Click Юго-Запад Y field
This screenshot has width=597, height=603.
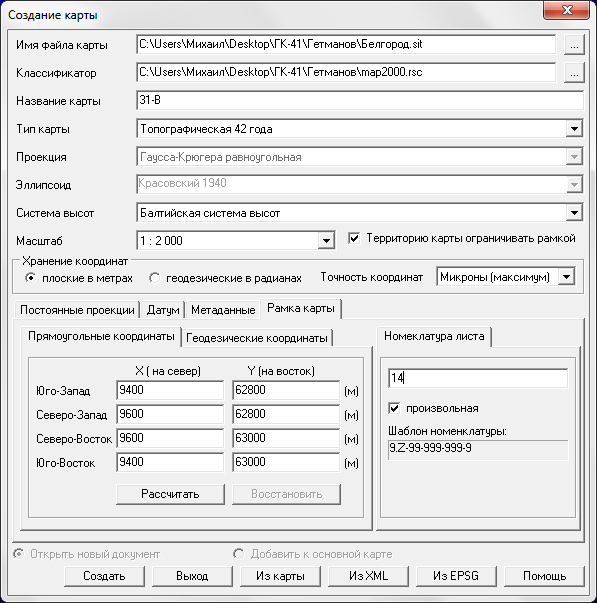tap(286, 390)
